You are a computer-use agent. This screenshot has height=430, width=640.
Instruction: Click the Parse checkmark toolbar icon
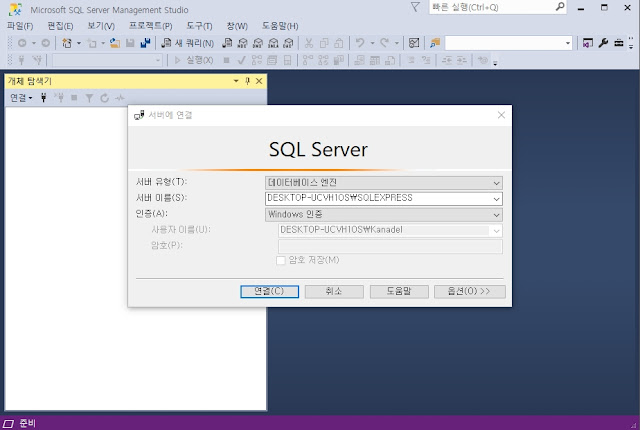pos(241,60)
